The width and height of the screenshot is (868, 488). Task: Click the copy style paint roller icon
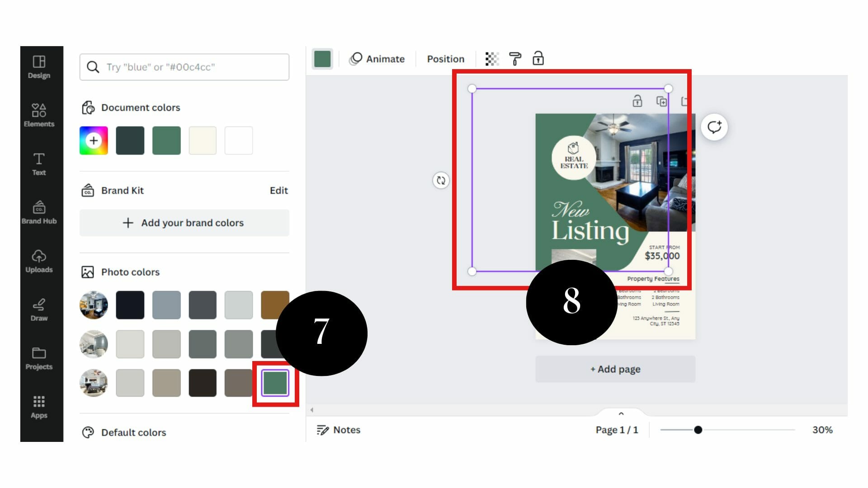click(515, 59)
